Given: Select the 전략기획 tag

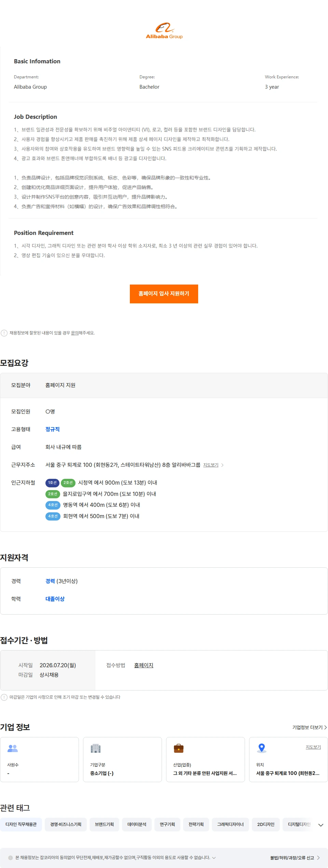Looking at the screenshot, I should tap(196, 825).
